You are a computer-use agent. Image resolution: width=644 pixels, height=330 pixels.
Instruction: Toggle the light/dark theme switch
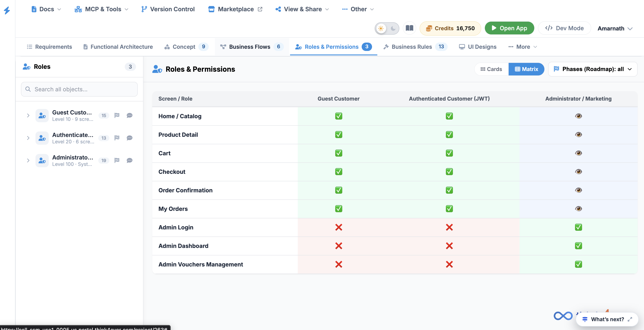click(387, 28)
